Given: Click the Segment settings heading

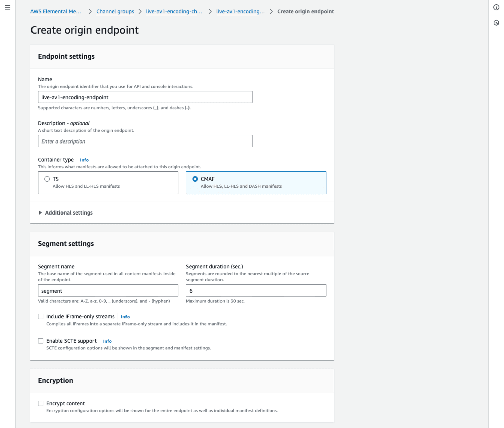Looking at the screenshot, I should pyautogui.click(x=66, y=244).
